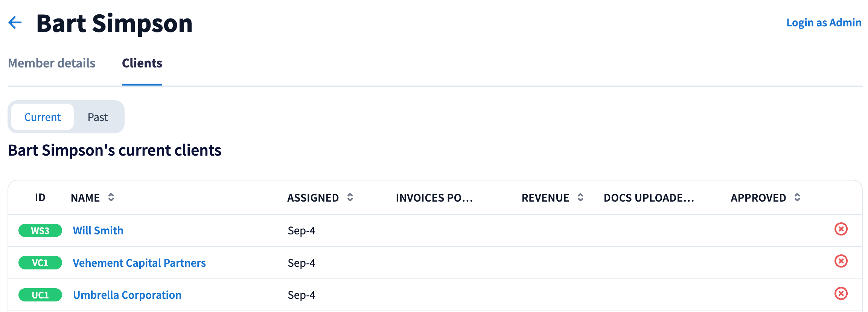Sort by Revenue column arrows
Screen dimensions: 868x312
point(580,197)
